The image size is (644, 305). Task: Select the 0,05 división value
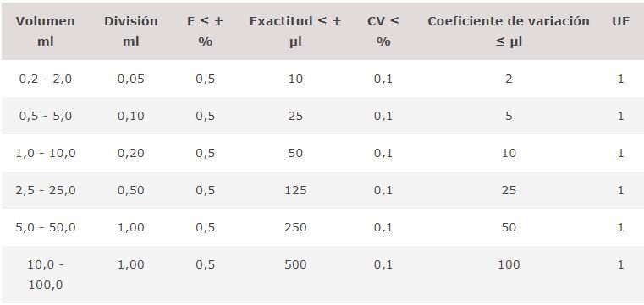pyautogui.click(x=130, y=79)
